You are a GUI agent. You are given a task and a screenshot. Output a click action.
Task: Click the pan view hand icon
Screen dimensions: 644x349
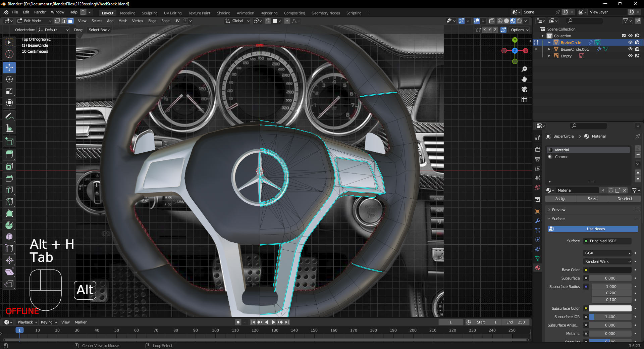524,79
